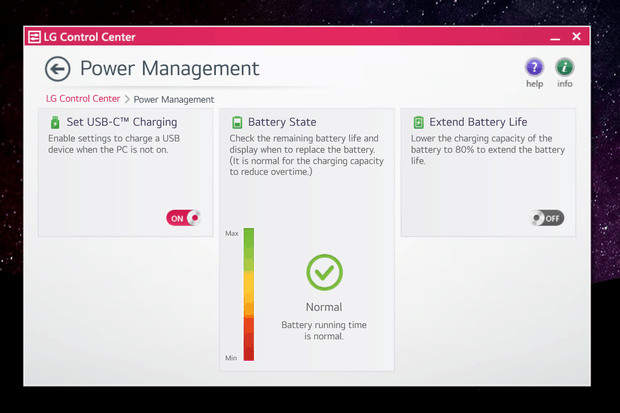Viewport: 620px width, 413px height.
Task: Click 'Lower the charging capacity' description text
Action: (488, 150)
